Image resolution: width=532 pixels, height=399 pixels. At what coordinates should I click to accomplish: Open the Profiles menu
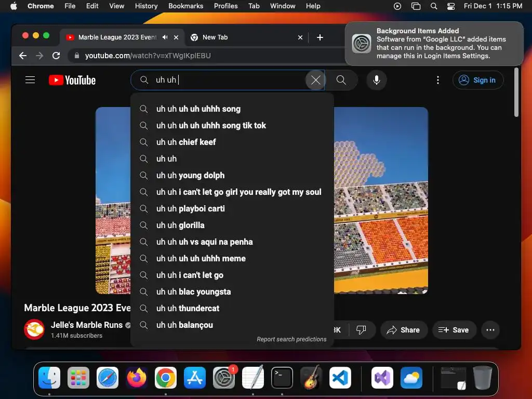(x=225, y=6)
